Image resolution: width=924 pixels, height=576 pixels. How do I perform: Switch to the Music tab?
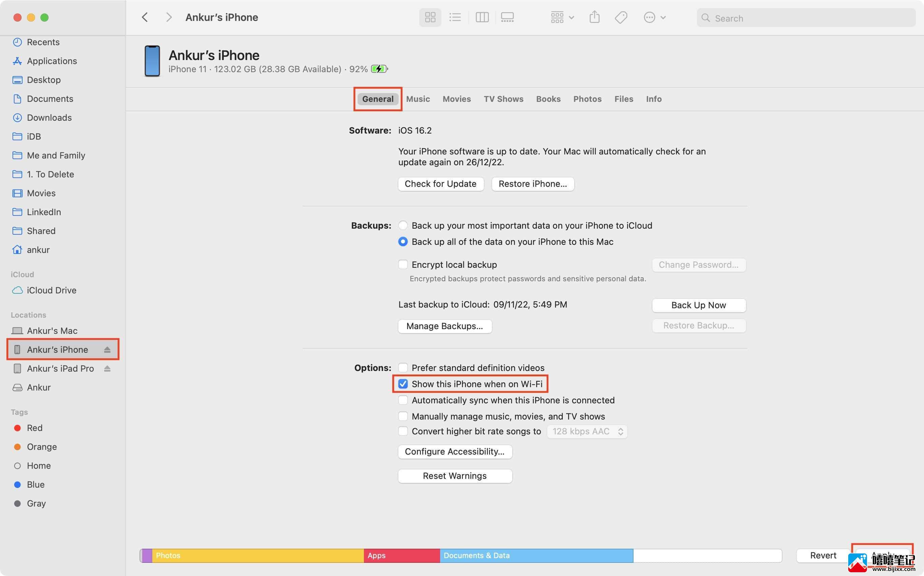pyautogui.click(x=418, y=99)
